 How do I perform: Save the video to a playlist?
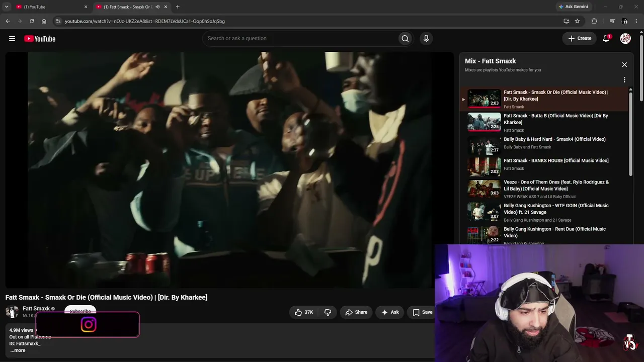point(422,312)
